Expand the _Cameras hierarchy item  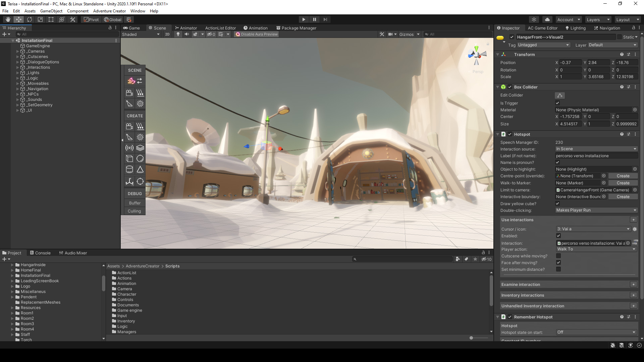pos(17,51)
